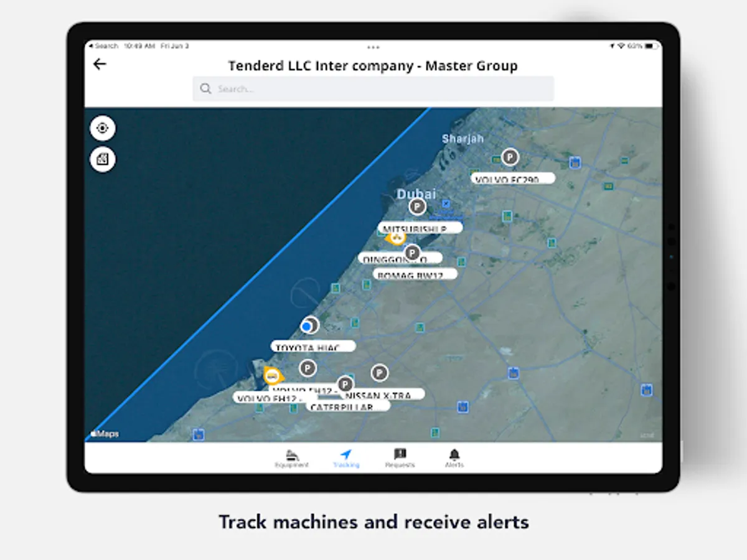The width and height of the screenshot is (747, 560).
Task: Tap the parked marker above the MITSUBISHI label
Action: [x=417, y=207]
